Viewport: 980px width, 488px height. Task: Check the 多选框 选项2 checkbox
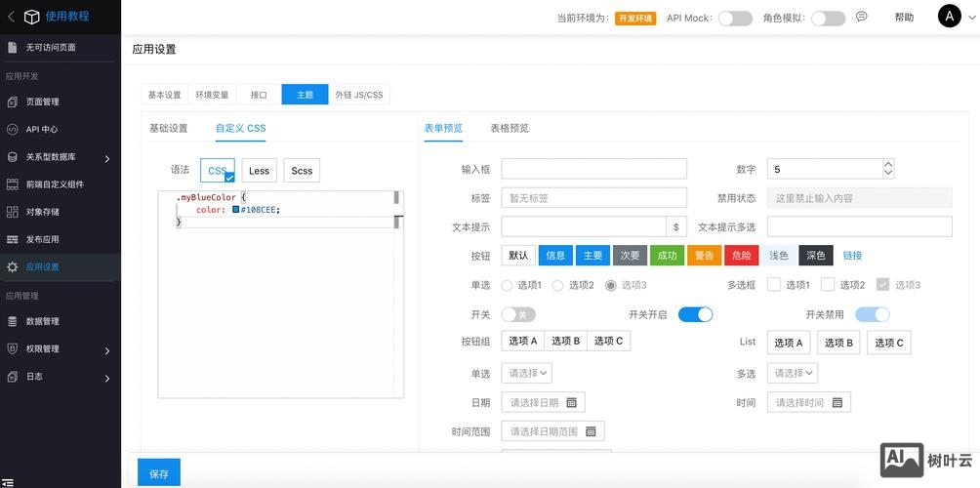tap(828, 285)
